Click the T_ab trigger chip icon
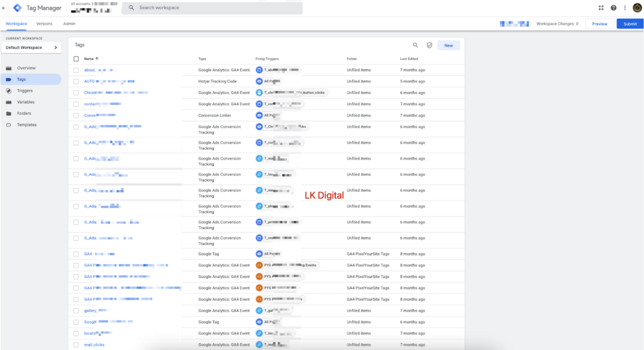Image resolution: width=644 pixels, height=350 pixels. [x=259, y=70]
